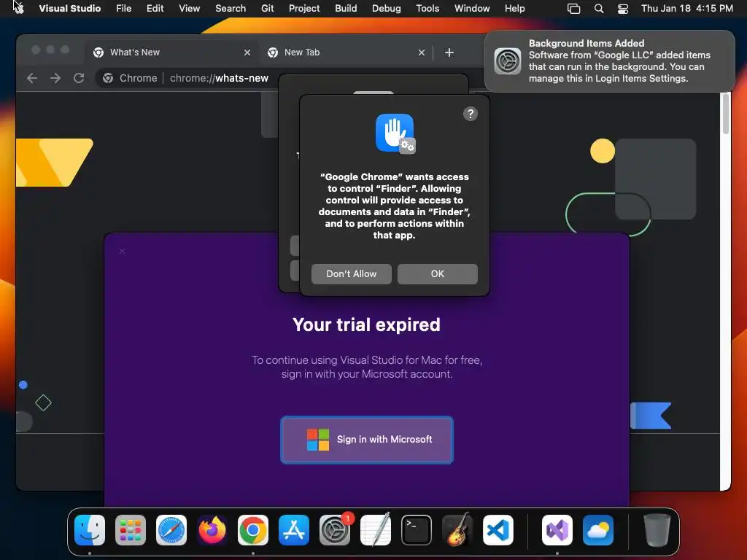Open the Help menu
Screen dimensions: 747x560
(x=514, y=9)
